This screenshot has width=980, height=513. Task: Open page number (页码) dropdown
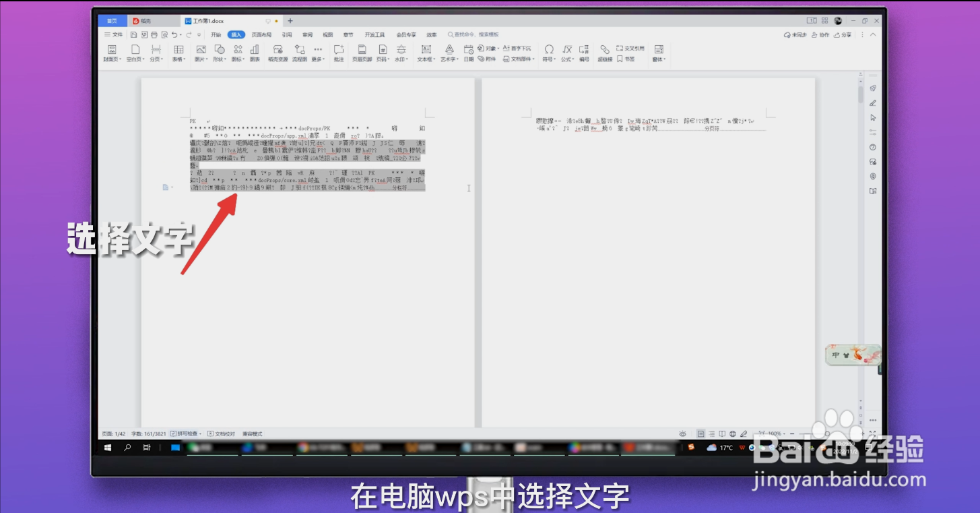click(x=383, y=53)
